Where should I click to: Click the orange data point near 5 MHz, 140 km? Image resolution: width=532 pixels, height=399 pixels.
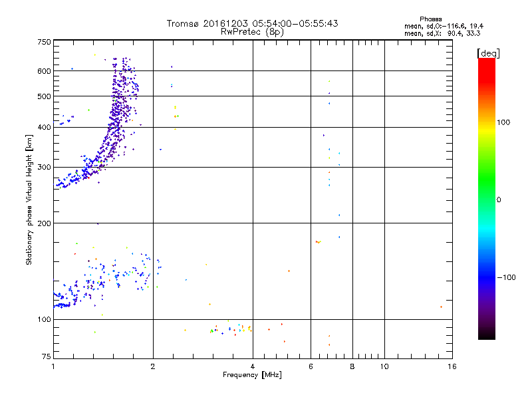[289, 271]
